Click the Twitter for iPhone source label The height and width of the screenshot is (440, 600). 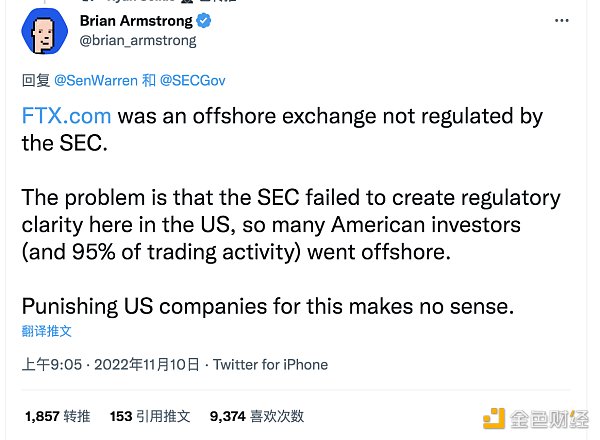(x=270, y=364)
